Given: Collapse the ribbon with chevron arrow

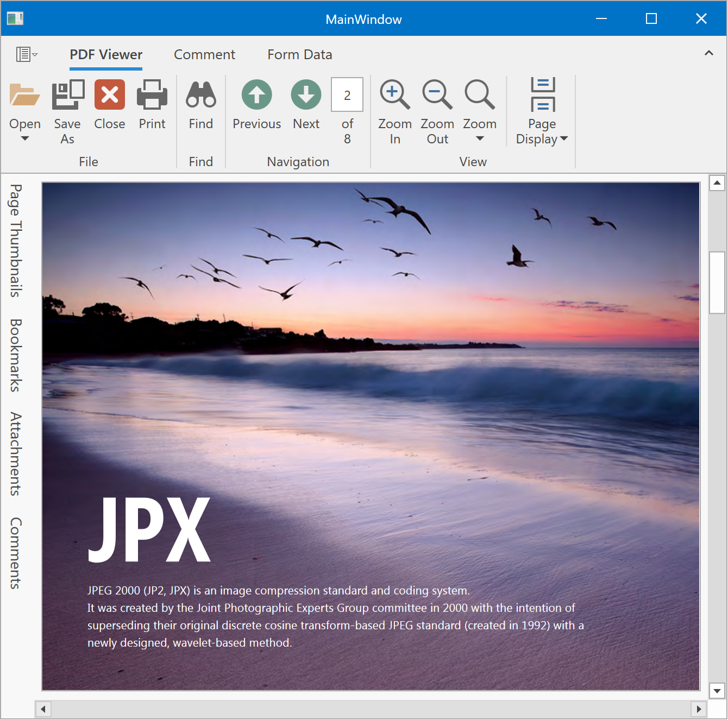Looking at the screenshot, I should 709,53.
